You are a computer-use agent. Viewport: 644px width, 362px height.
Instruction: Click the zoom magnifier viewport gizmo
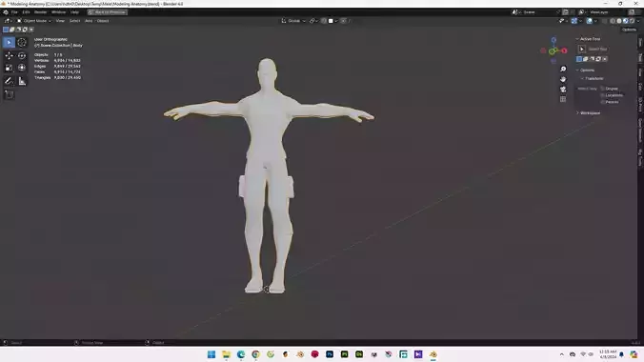[x=563, y=69]
